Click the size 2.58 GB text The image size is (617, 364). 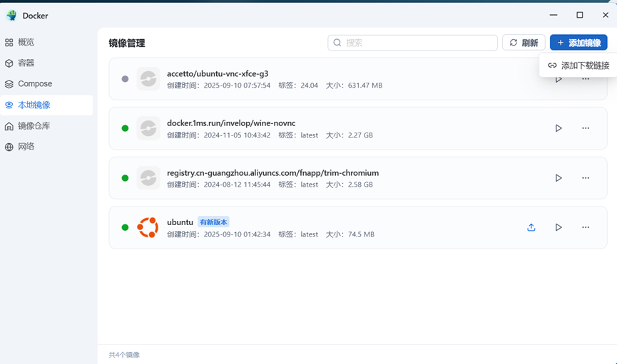tap(360, 184)
